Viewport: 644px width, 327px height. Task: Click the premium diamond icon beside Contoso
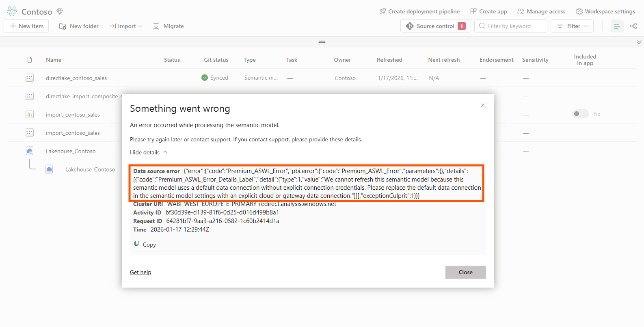(60, 11)
